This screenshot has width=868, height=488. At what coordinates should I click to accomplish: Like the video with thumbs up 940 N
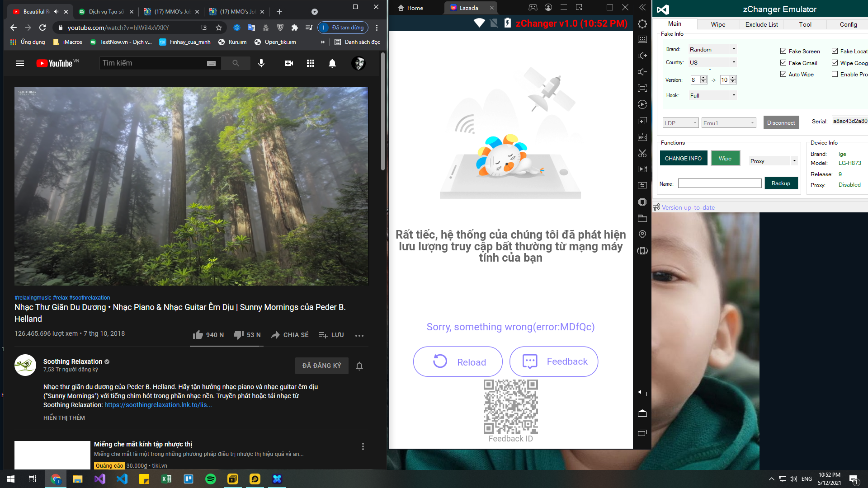[x=208, y=335]
